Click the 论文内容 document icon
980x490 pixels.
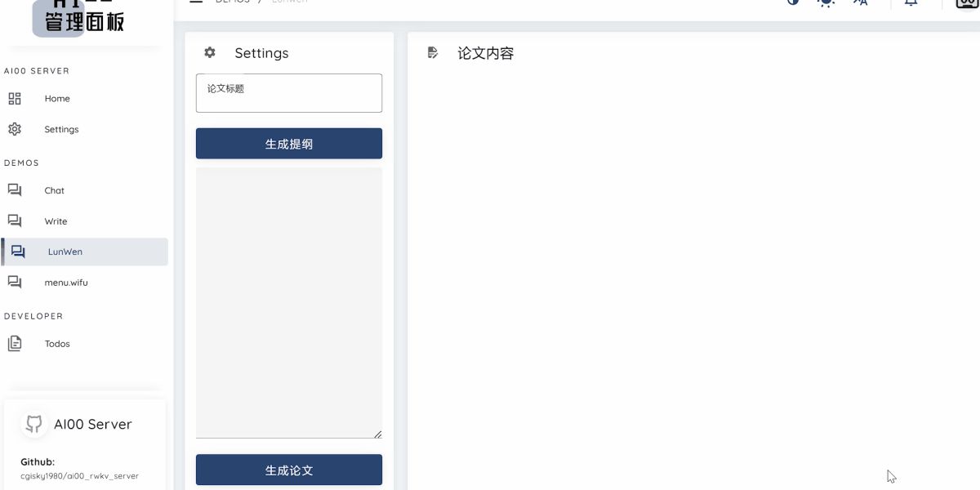click(x=433, y=52)
